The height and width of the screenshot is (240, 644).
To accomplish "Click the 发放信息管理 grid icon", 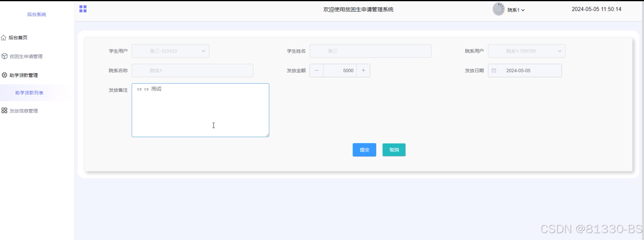I will [x=4, y=111].
